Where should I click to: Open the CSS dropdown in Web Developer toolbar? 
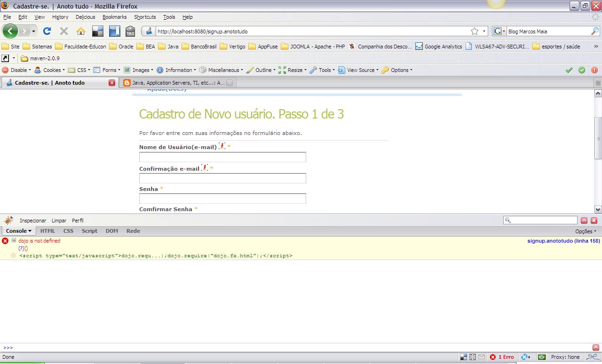pyautogui.click(x=79, y=70)
